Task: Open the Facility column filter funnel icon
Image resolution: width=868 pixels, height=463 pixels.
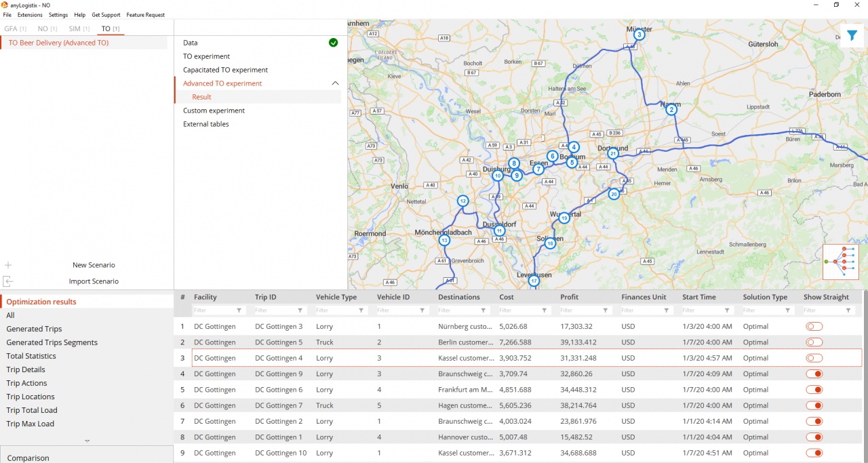Action: click(239, 310)
